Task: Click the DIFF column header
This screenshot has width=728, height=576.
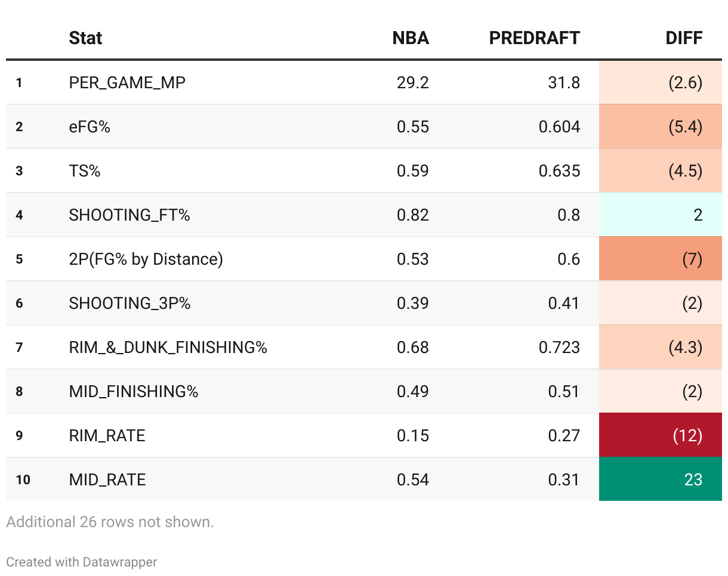Action: (x=684, y=38)
